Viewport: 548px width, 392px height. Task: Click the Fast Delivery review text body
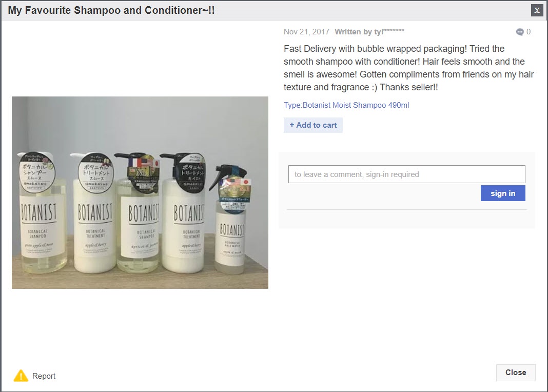[x=408, y=68]
